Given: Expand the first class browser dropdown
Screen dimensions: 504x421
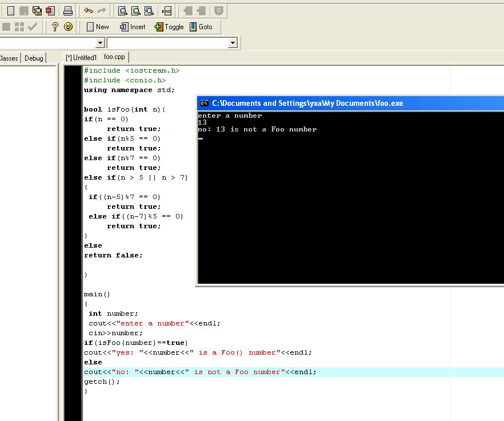Looking at the screenshot, I should click(101, 42).
